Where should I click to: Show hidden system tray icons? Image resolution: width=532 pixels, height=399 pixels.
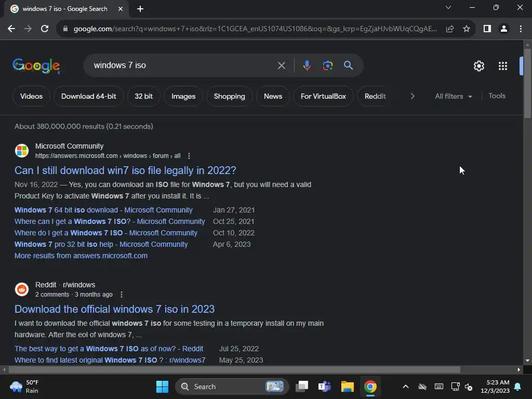[x=405, y=387]
